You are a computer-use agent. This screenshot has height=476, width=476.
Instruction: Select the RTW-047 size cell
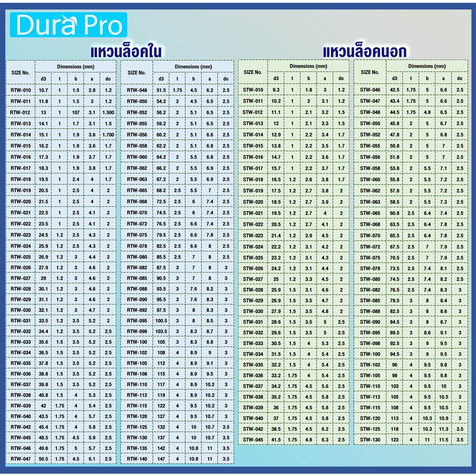(x=20, y=459)
